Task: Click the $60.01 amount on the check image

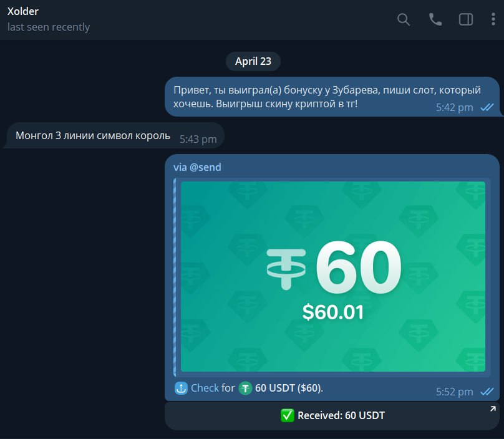Action: 332,312
